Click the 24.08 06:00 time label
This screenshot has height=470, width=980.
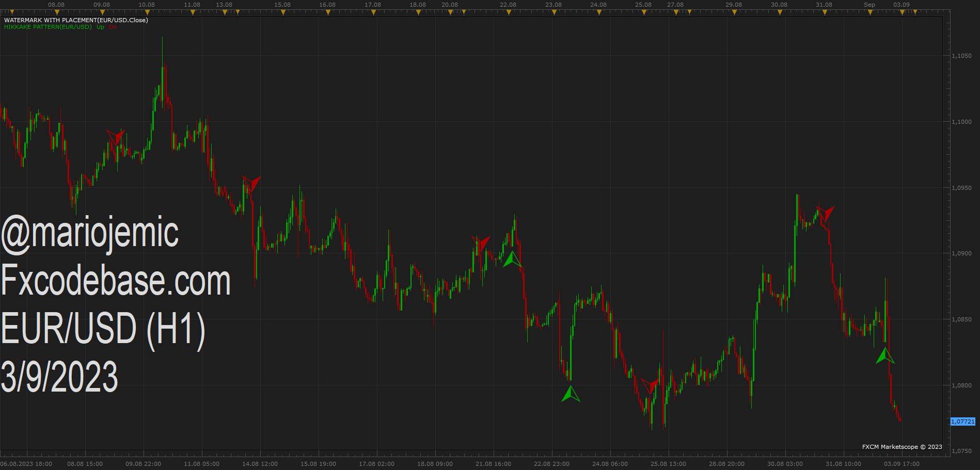pos(610,464)
